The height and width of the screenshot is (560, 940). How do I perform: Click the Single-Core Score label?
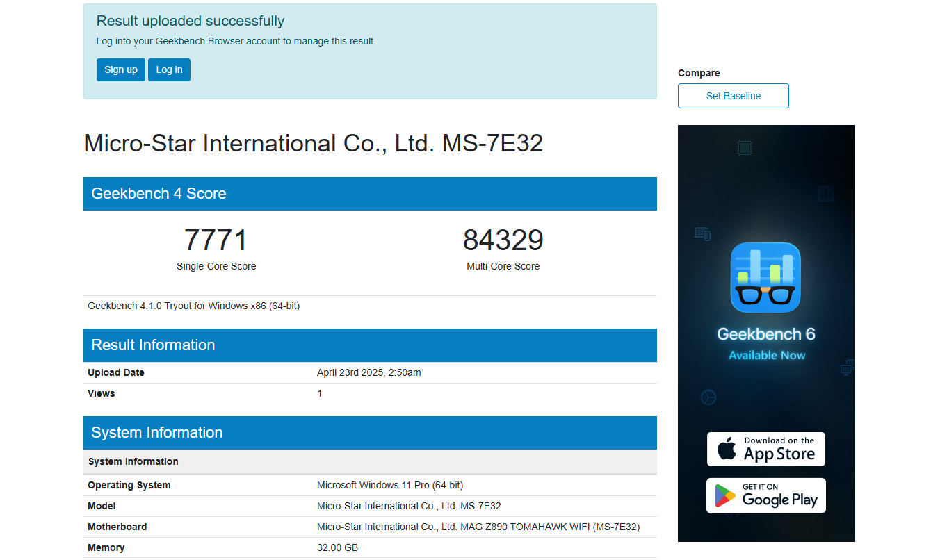(x=216, y=266)
